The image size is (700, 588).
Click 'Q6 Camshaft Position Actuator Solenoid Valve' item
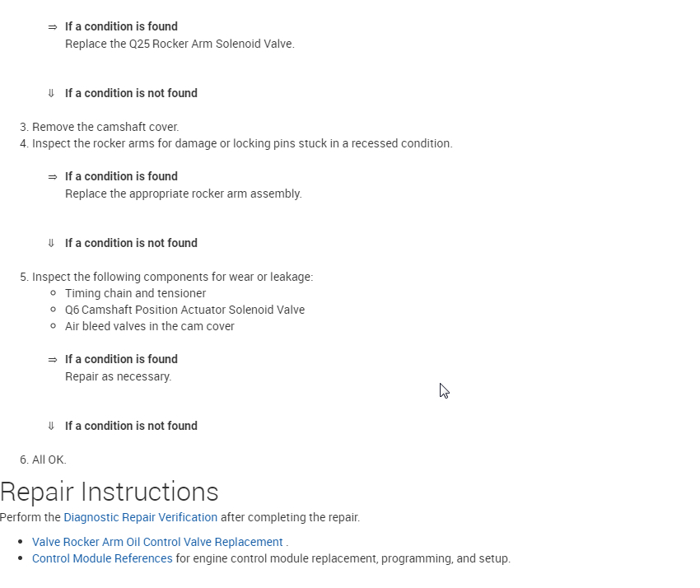[x=184, y=310]
